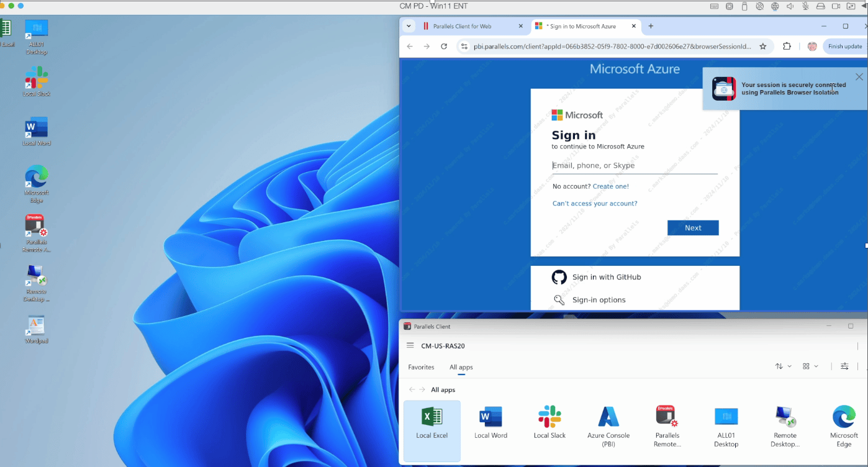
Task: Open Wordpad from the desktop
Action: 35,326
